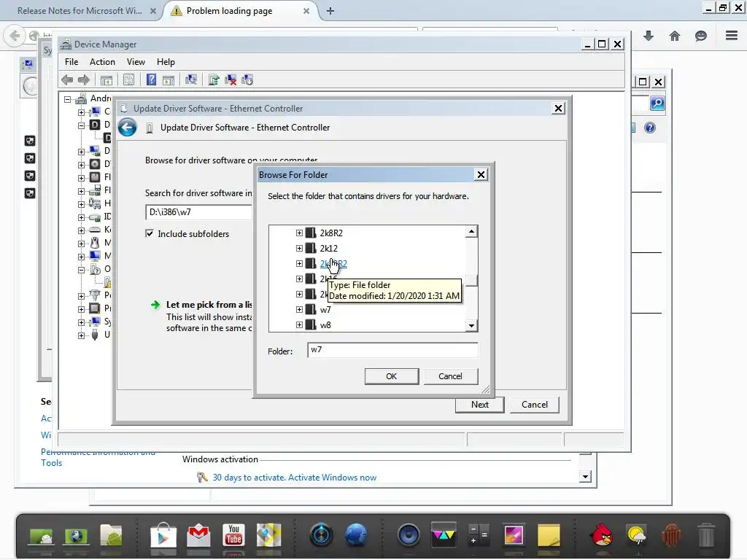Toggle the Include subfolders checkbox

(x=150, y=234)
